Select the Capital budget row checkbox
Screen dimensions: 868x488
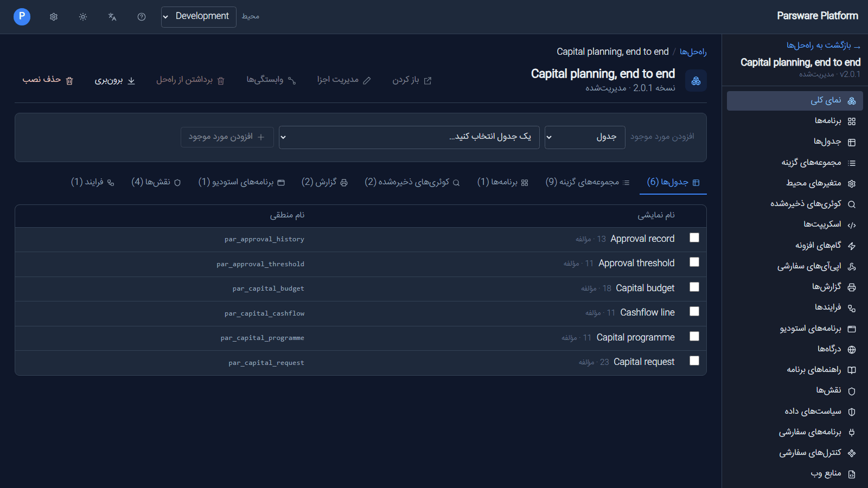[694, 287]
